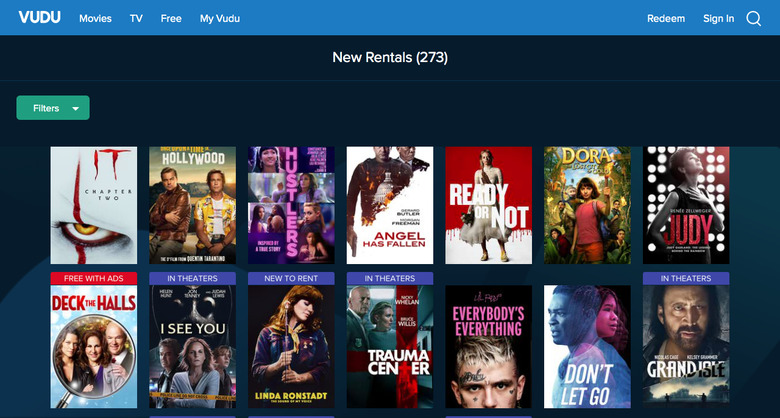Select the Angel Has Fallen poster

(390, 205)
